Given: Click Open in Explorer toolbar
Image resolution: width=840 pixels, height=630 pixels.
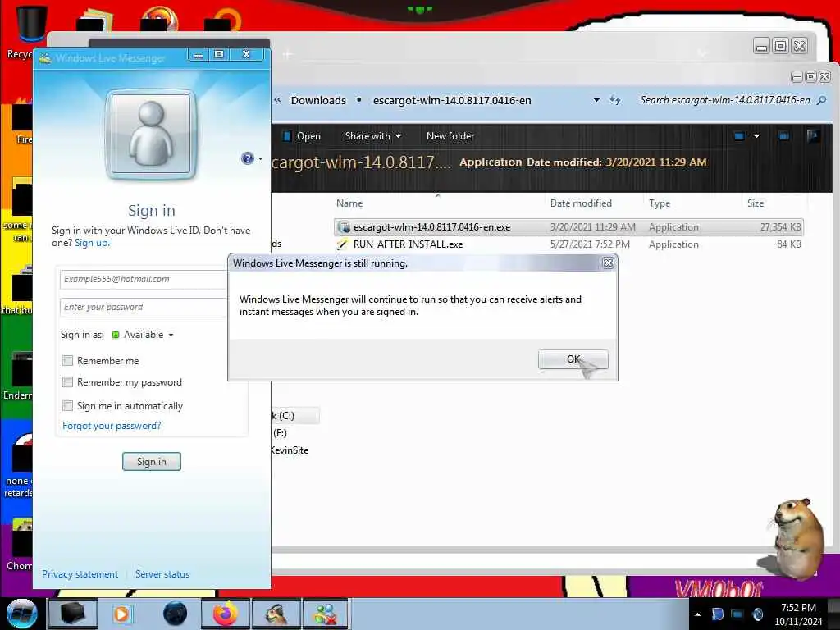Looking at the screenshot, I should tap(302, 136).
